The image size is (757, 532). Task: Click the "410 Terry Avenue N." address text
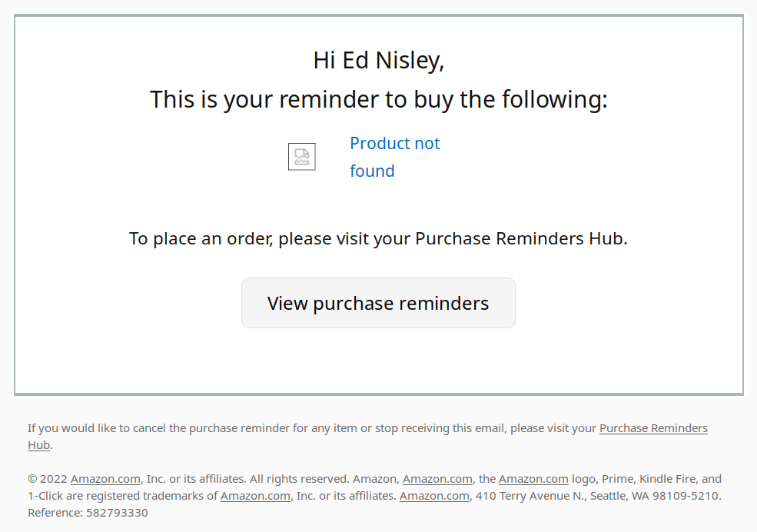tap(526, 496)
